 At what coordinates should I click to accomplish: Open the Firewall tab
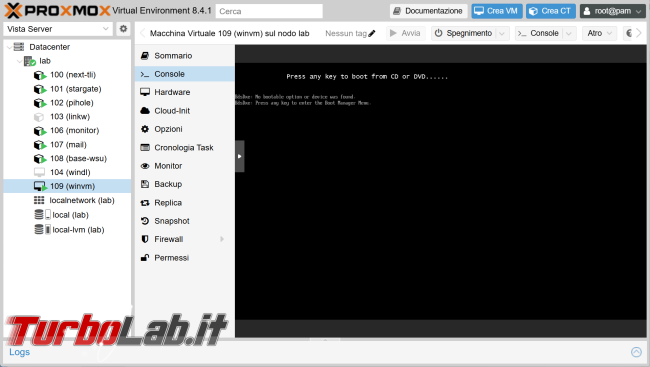pos(185,239)
